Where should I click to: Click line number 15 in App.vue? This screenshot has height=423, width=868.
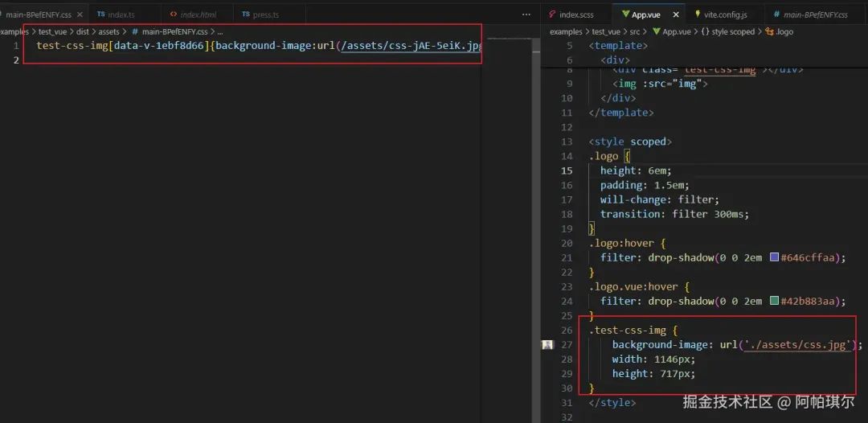point(567,170)
